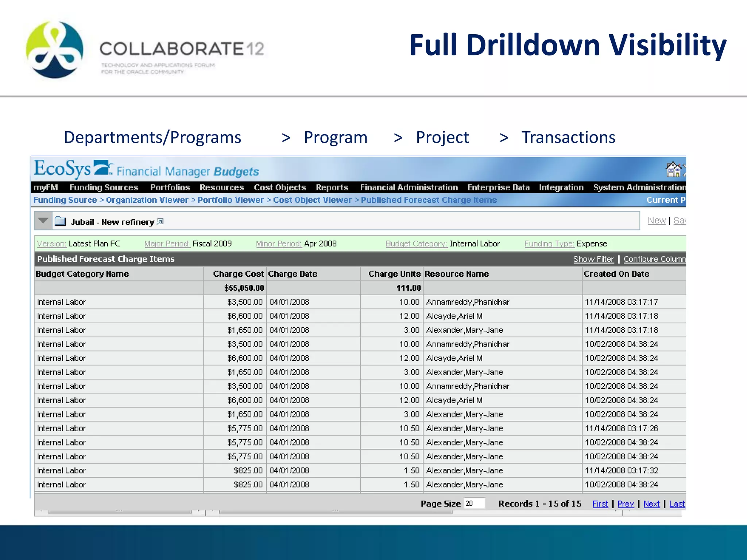
Task: Click the Records 1 - 15 of 15 text
Action: (540, 504)
